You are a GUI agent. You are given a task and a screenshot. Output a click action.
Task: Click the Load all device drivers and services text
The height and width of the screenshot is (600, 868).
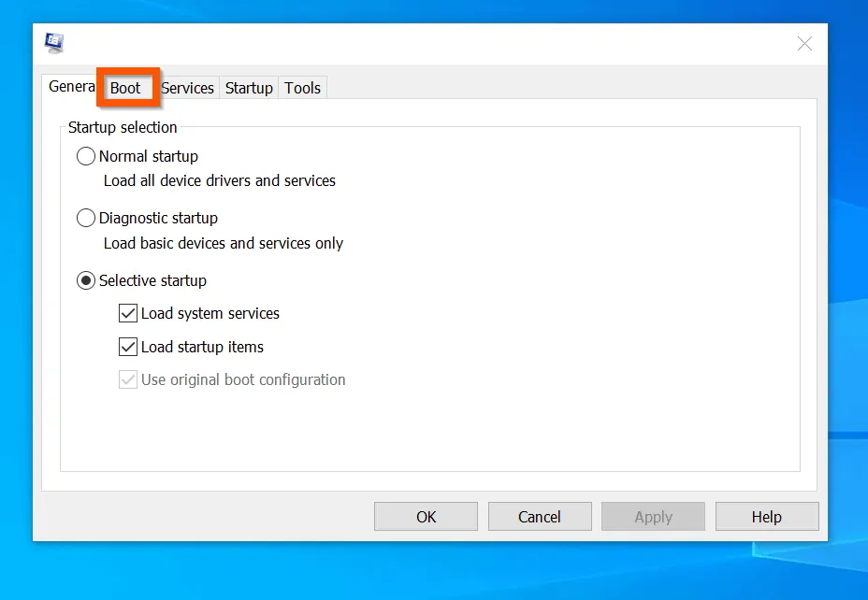click(x=221, y=181)
